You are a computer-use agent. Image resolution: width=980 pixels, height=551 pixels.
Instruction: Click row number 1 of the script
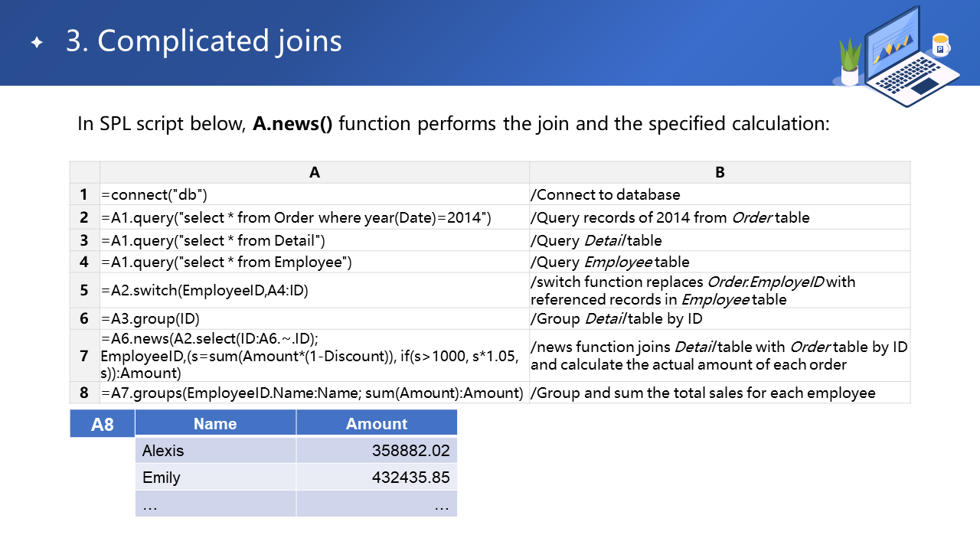[84, 194]
